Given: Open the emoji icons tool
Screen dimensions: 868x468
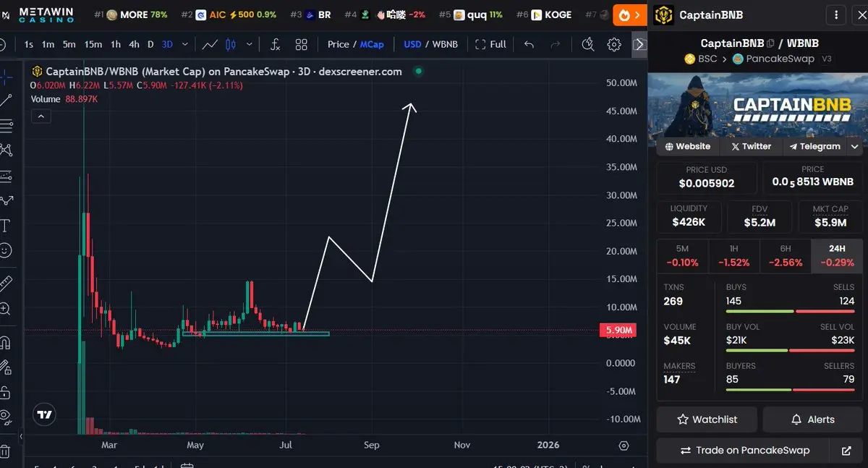Looking at the screenshot, I should tap(5, 250).
